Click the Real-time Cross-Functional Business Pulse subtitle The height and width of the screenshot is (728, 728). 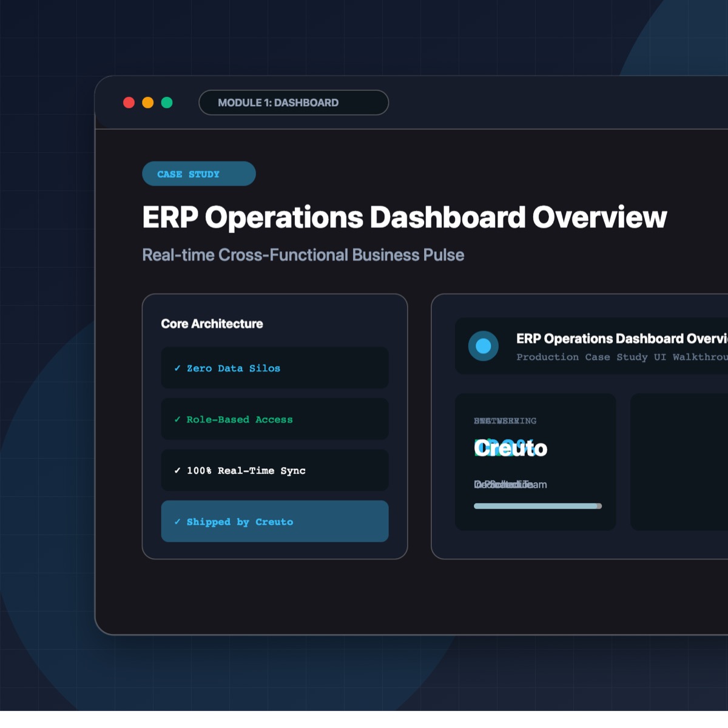pyautogui.click(x=303, y=255)
